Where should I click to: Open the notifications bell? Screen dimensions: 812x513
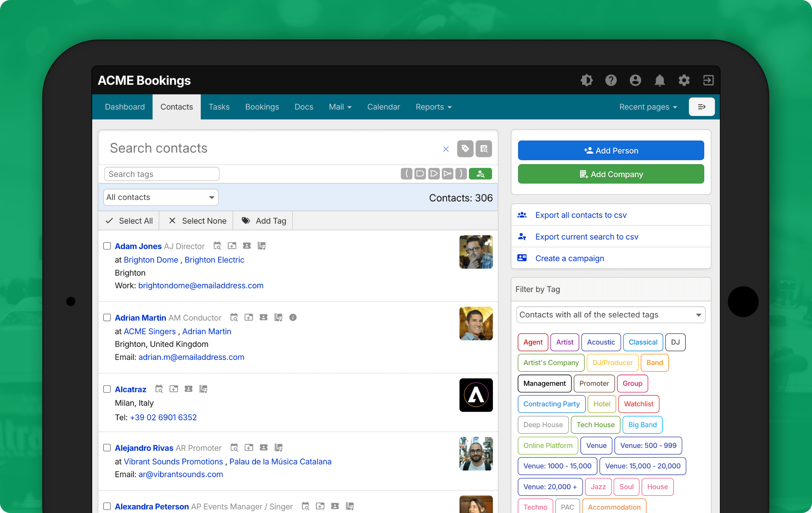[660, 80]
